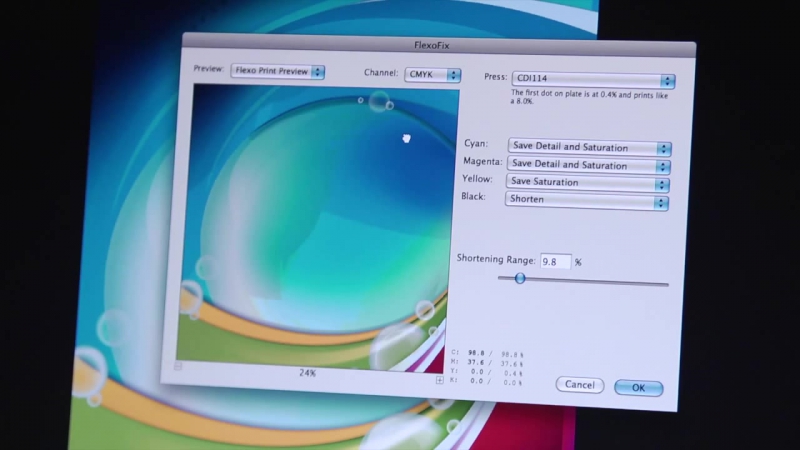800x450 pixels.
Task: Click the hand cursor spot in the preview image
Action: point(406,138)
